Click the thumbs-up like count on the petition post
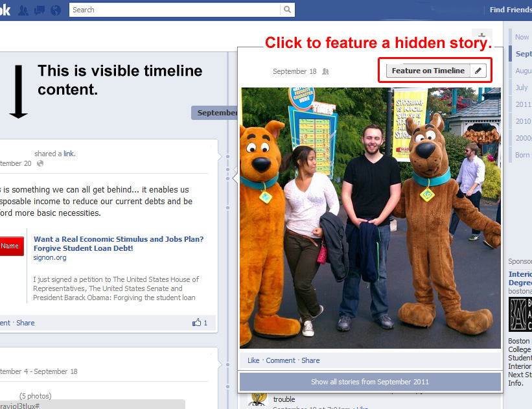The width and height of the screenshot is (532, 409). pos(199,322)
